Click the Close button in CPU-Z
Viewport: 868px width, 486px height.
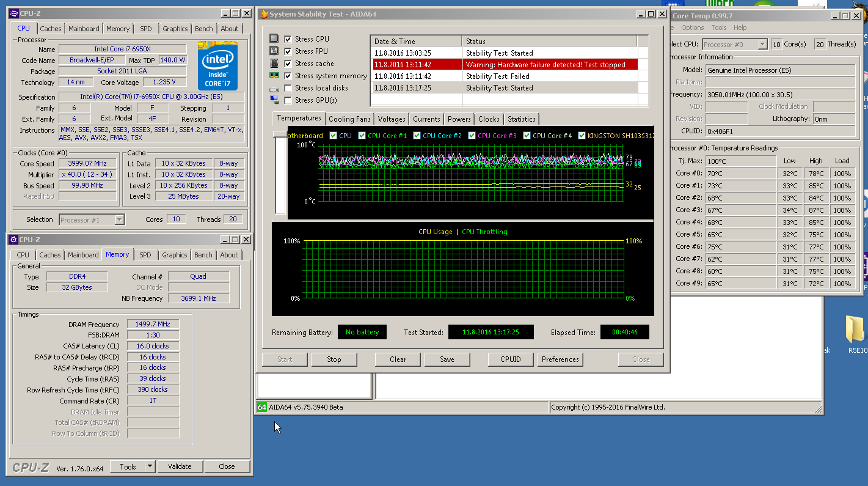227,466
